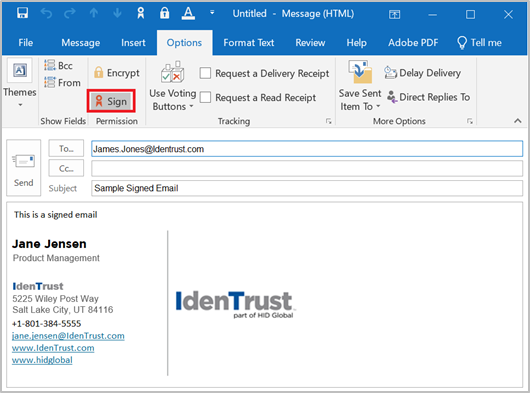This screenshot has height=393, width=530.
Task: Open the Review tab
Action: click(310, 43)
